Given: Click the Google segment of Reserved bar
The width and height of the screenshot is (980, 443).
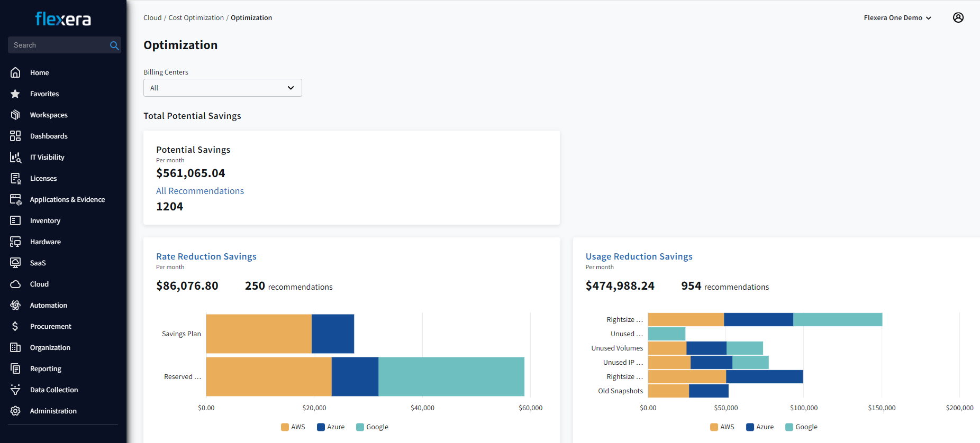Looking at the screenshot, I should pyautogui.click(x=451, y=376).
